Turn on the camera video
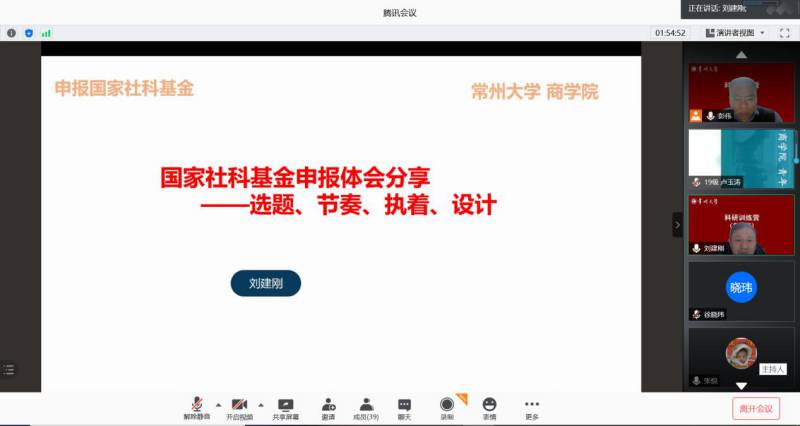Screen dimensions: 800x426 coord(239,406)
